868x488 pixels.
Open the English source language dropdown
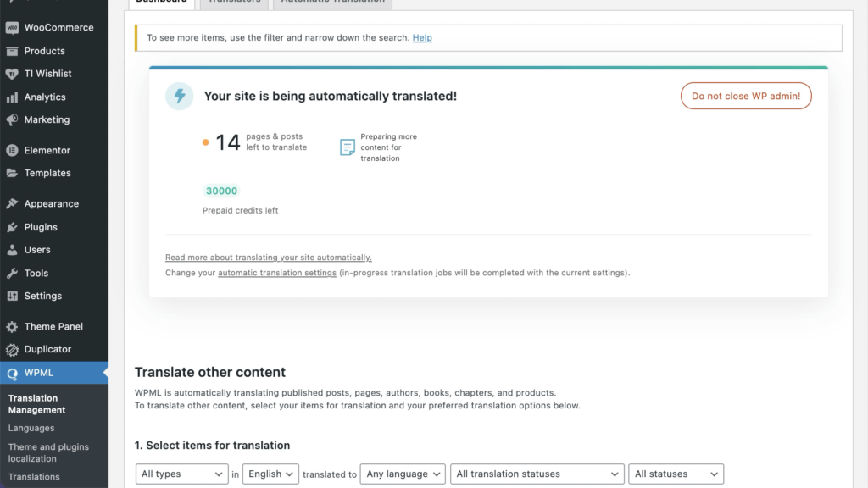tap(270, 474)
